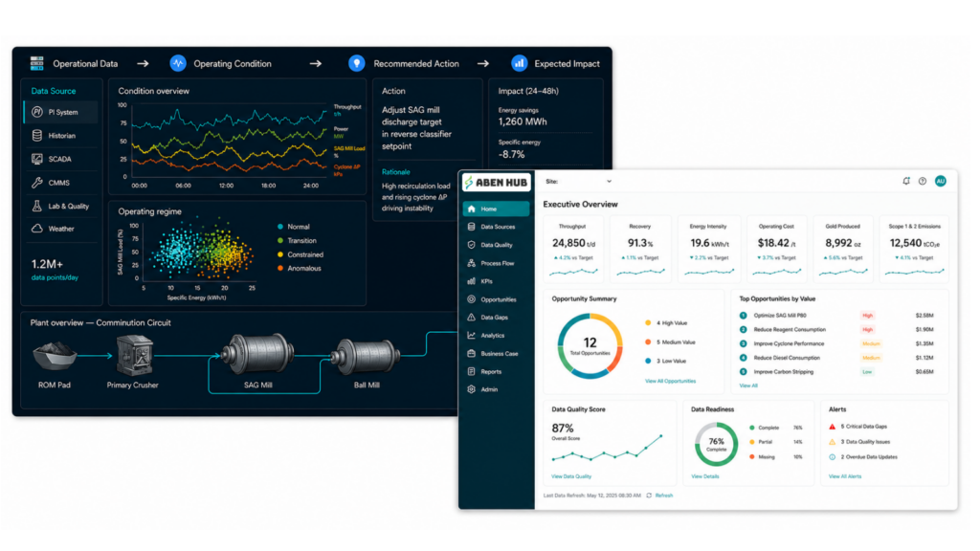Click the Anomalous legend color dot

coord(280,269)
